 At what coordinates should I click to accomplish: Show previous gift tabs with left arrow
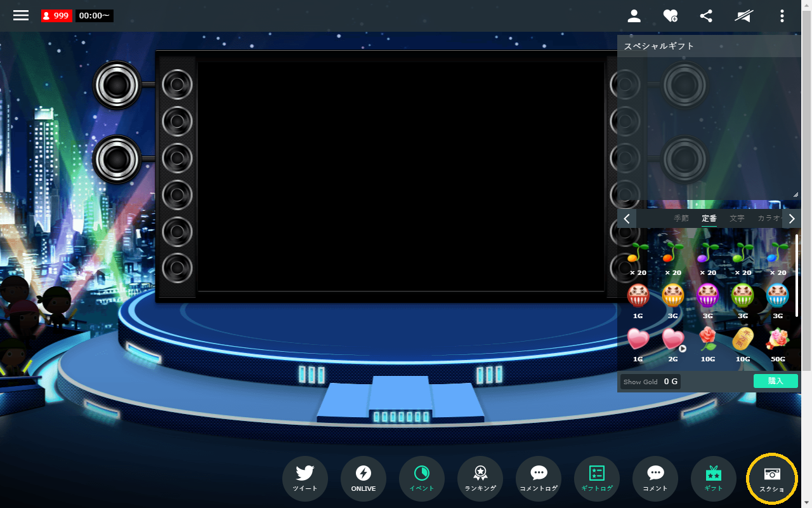click(x=627, y=219)
